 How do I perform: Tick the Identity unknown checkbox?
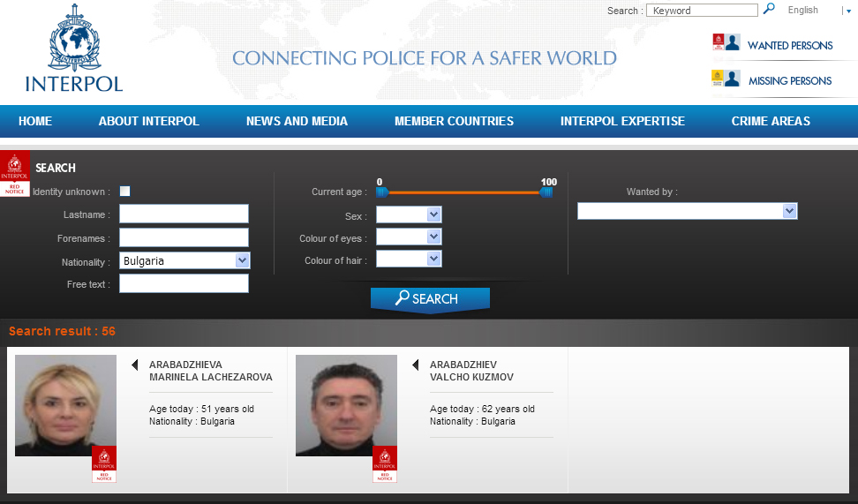[x=125, y=191]
